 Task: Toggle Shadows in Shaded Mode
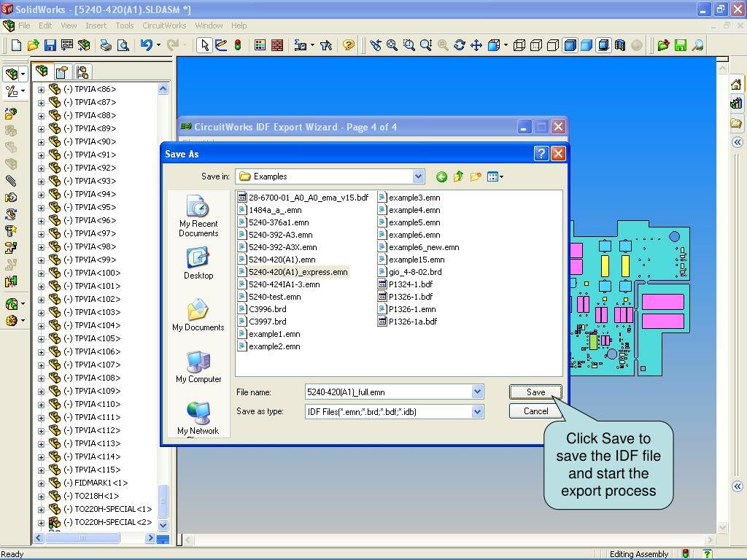click(x=603, y=45)
